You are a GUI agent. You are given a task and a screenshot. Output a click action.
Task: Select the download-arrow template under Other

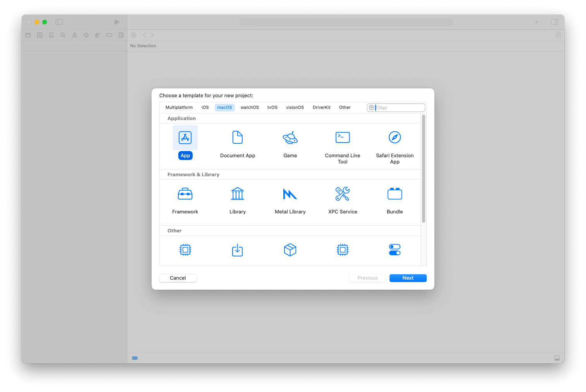coord(238,250)
